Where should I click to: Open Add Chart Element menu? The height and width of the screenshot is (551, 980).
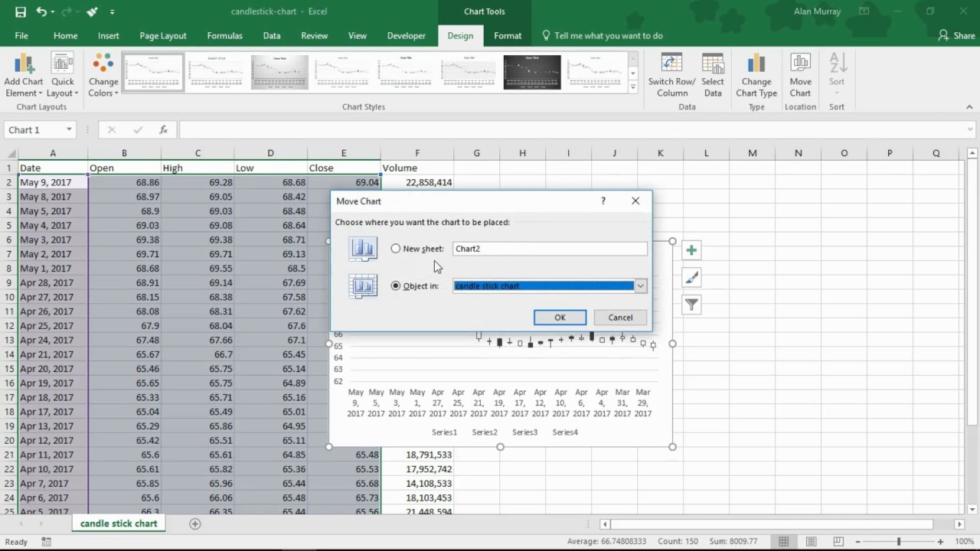point(24,76)
